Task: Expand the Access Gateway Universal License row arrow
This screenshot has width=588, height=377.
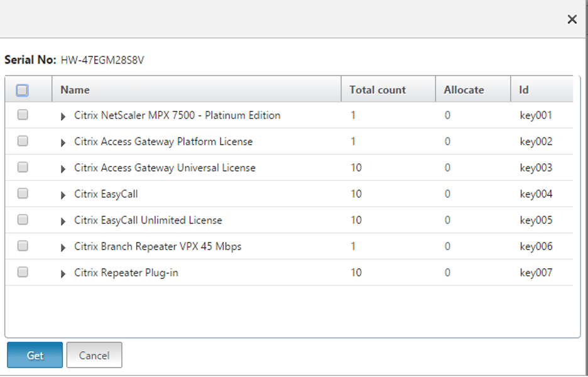Action: point(63,168)
